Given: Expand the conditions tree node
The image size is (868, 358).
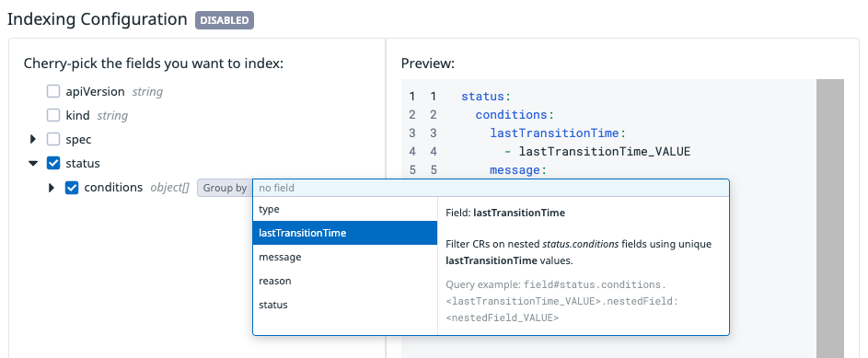Looking at the screenshot, I should point(52,188).
